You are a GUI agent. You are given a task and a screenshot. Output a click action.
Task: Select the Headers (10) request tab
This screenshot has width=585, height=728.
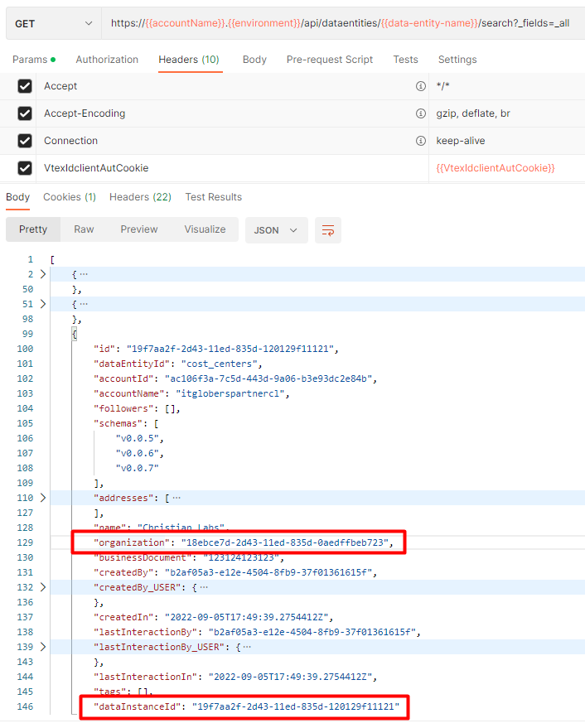point(189,60)
